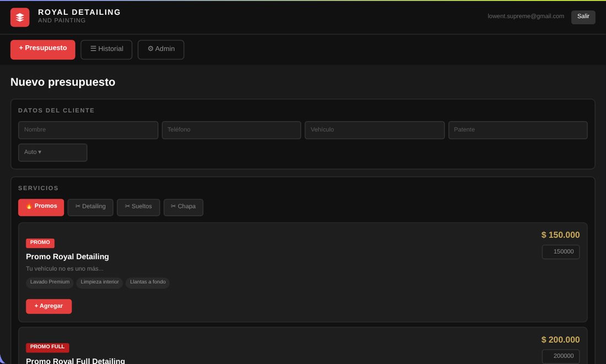Click the $ 200.000 price label

pyautogui.click(x=560, y=340)
